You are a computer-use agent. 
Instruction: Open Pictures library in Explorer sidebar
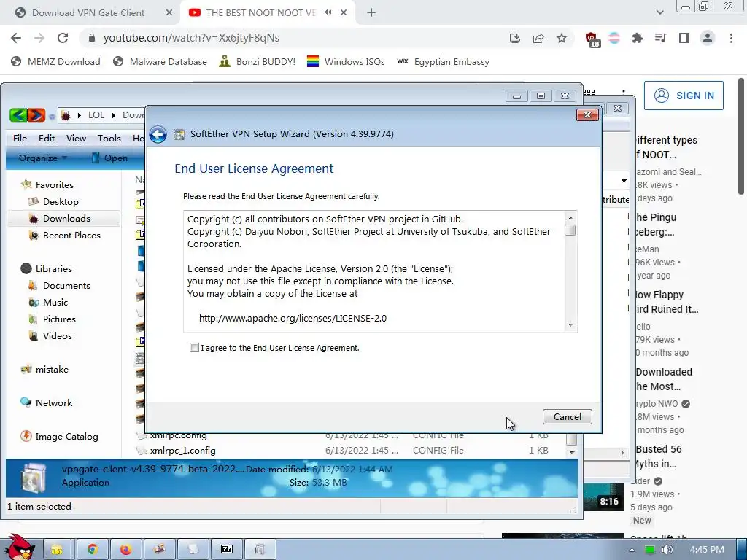pos(59,319)
